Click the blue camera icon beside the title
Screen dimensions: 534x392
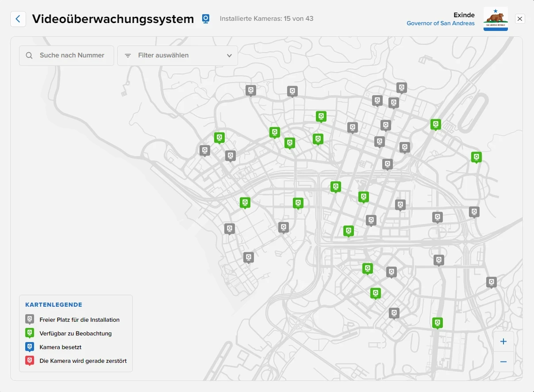pyautogui.click(x=206, y=19)
